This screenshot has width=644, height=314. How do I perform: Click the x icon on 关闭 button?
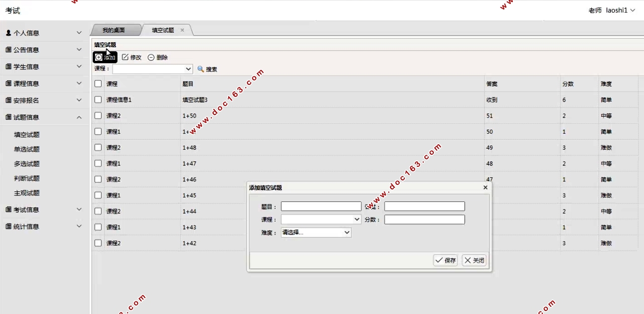pyautogui.click(x=468, y=260)
